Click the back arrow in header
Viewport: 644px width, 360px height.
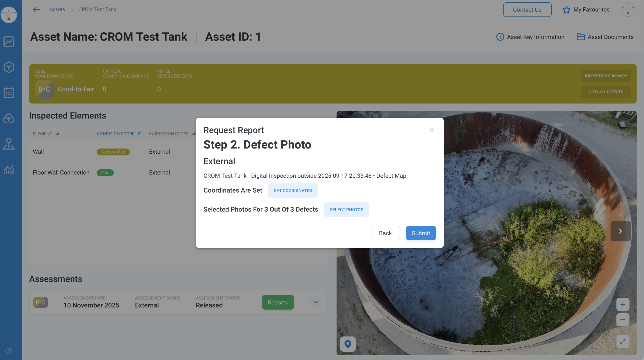point(36,10)
